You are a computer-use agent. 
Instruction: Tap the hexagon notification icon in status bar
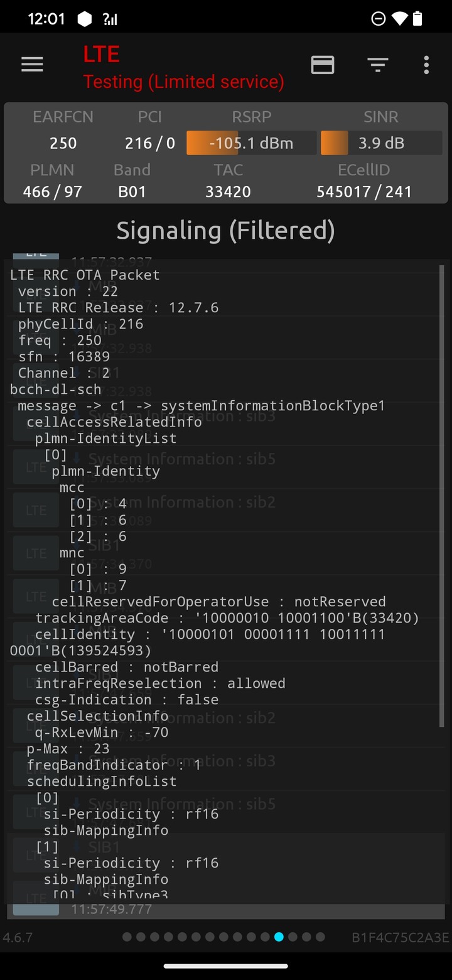pyautogui.click(x=84, y=19)
